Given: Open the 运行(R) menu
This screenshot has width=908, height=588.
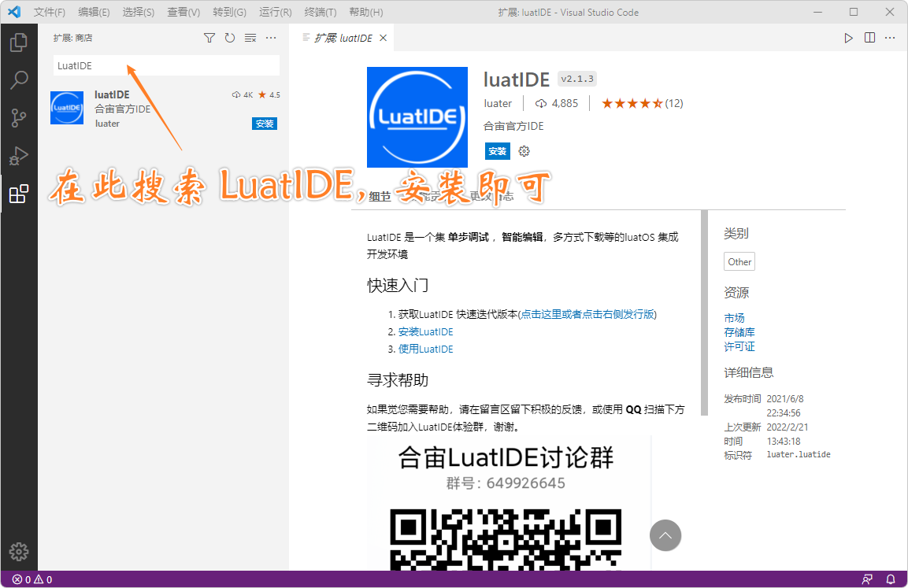Looking at the screenshot, I should (275, 12).
